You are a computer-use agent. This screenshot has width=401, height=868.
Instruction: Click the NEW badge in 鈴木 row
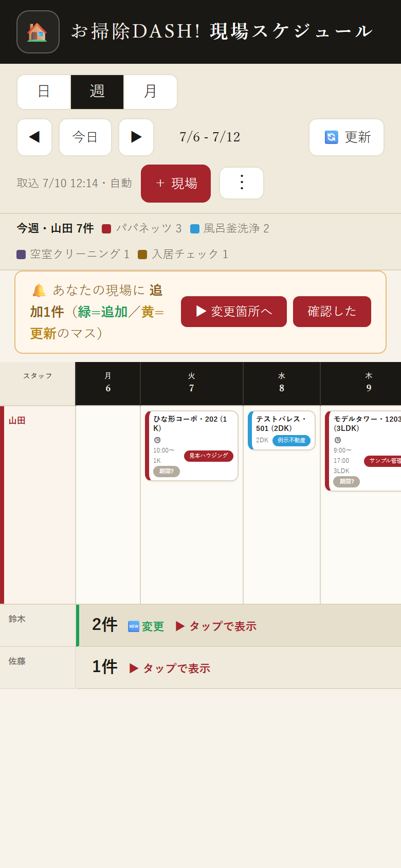134,626
